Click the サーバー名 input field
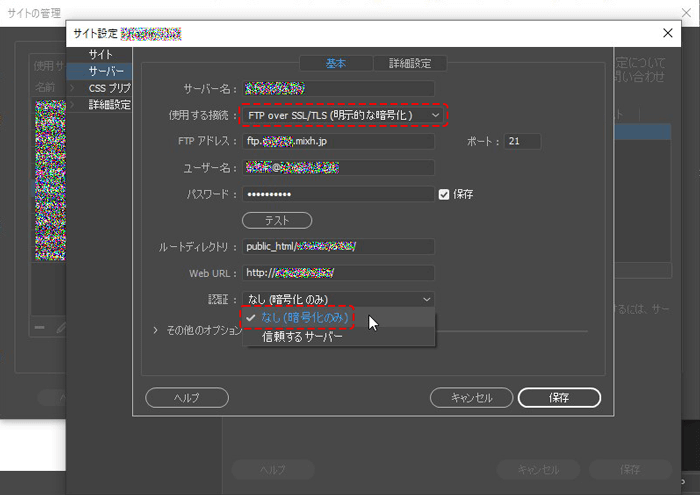700x495 pixels. click(x=338, y=88)
